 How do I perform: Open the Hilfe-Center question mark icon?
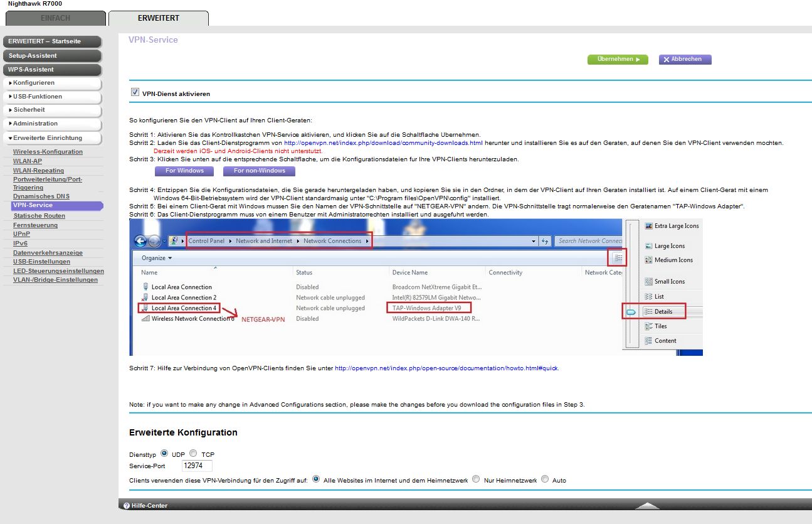click(x=126, y=505)
